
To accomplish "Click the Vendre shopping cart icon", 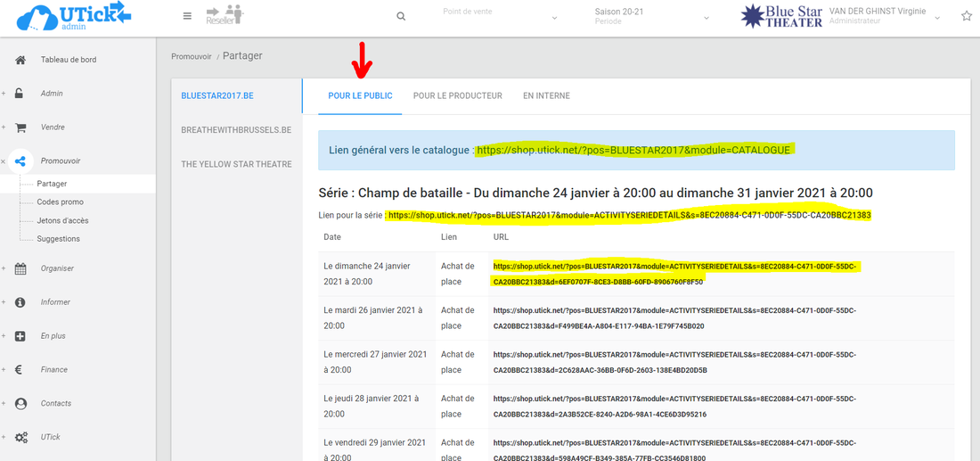I will click(20, 128).
